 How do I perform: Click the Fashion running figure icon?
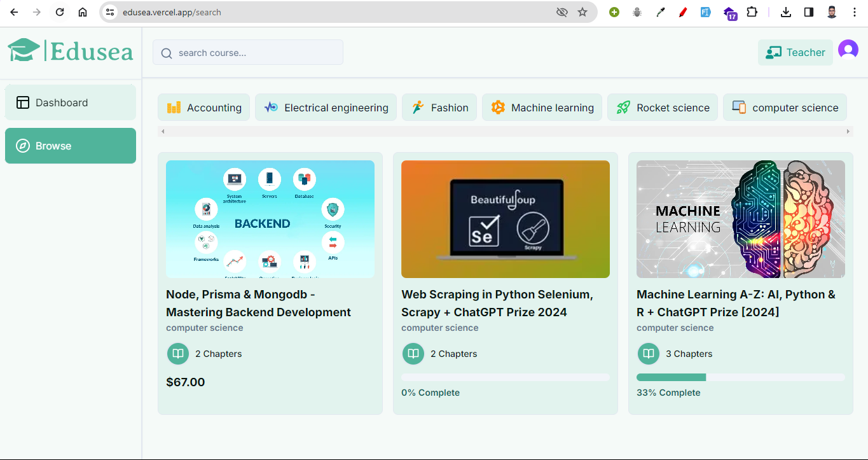coord(417,108)
